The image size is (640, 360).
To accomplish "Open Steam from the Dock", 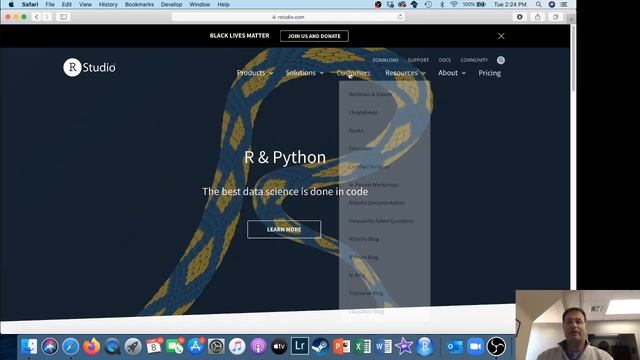I will 320,347.
